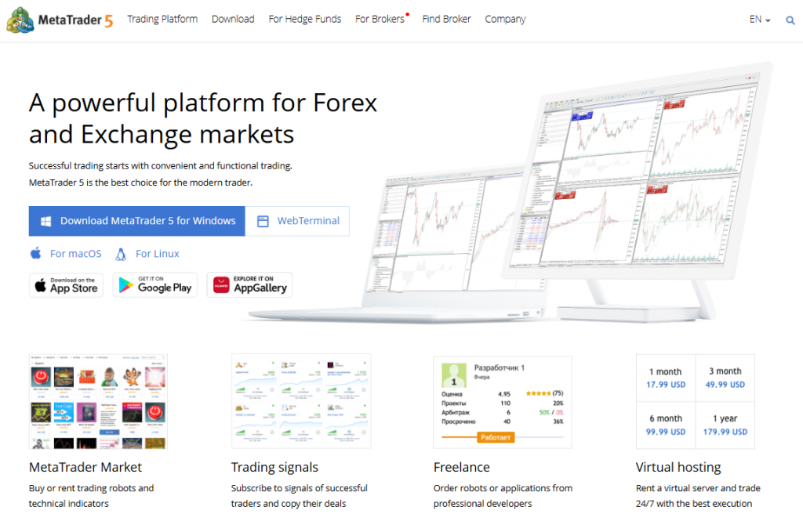Screen dimensions: 803x532
Task: Select For Hedge Funds in the navigation
Action: (305, 20)
